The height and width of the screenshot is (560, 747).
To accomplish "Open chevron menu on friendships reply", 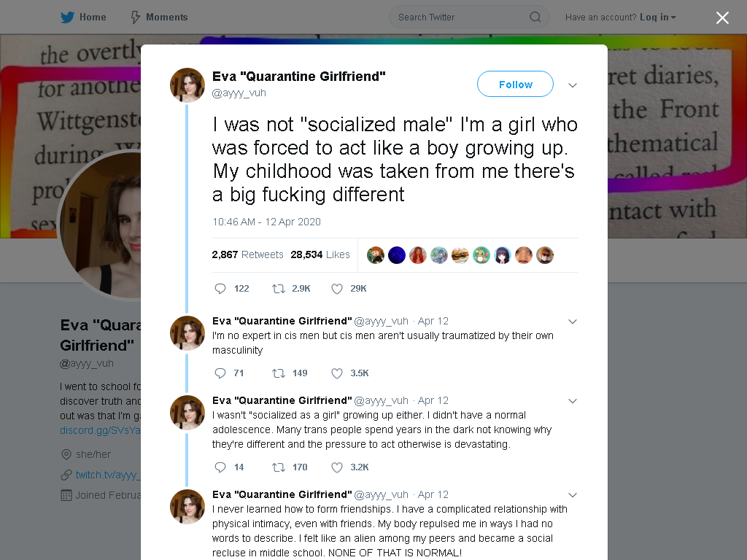I will 573,495.
